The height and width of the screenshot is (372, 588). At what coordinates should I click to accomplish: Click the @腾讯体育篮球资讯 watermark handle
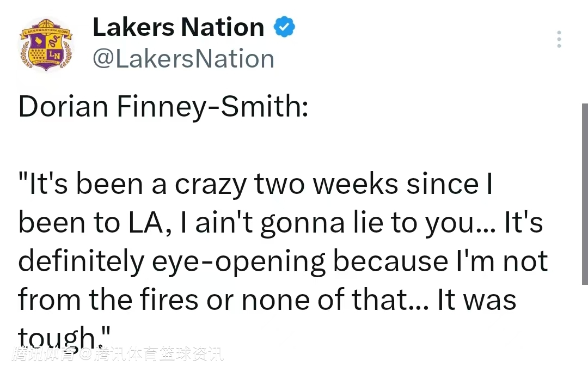(152, 355)
